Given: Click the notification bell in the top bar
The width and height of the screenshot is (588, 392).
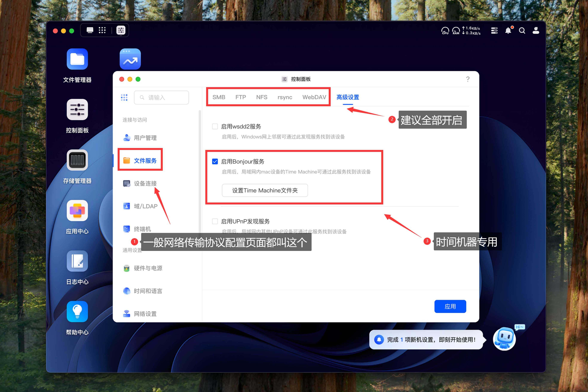Looking at the screenshot, I should click(508, 30).
